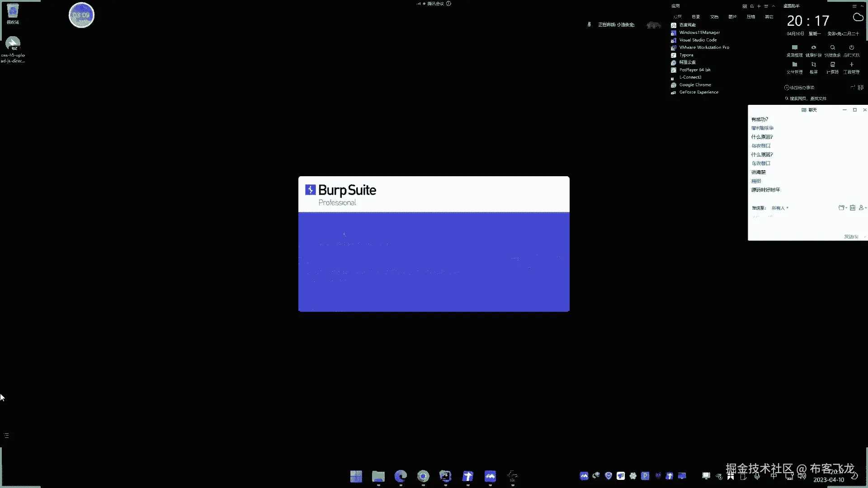Open Typora from the app panel

[x=686, y=55]
